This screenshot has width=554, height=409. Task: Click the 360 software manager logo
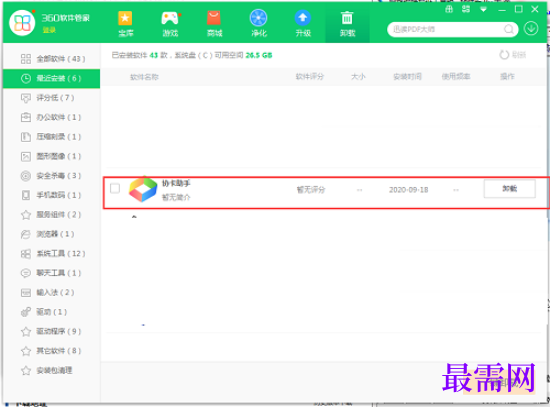pyautogui.click(x=22, y=23)
